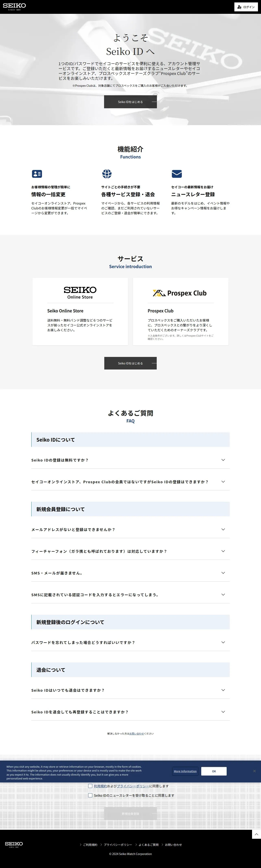Expand Seiko IDを退会しても再登録 question
The image size is (261, 868).
coord(130,712)
